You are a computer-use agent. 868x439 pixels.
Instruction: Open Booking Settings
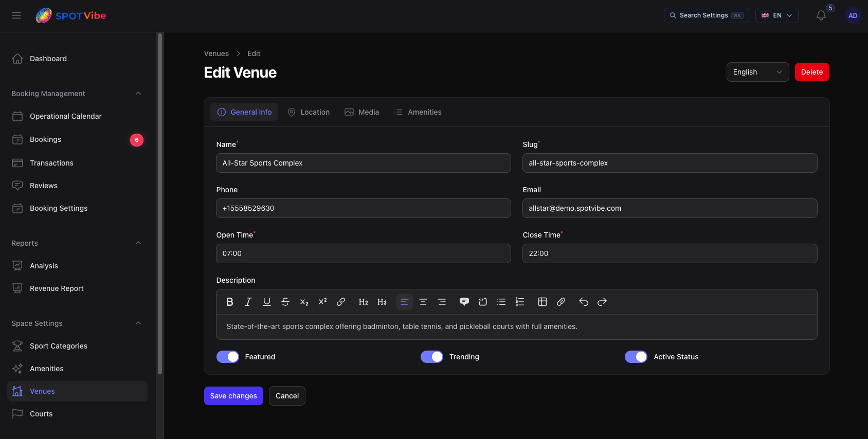click(x=77, y=208)
